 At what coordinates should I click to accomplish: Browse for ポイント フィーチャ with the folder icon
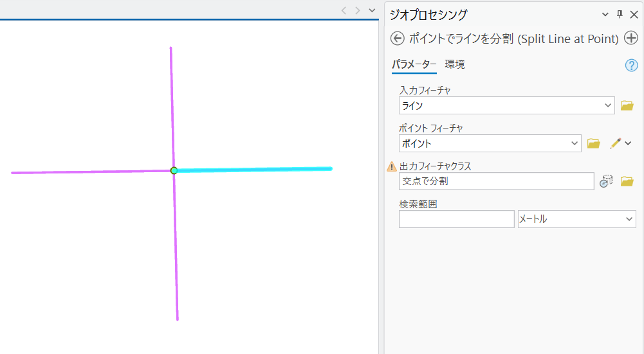[x=594, y=143]
